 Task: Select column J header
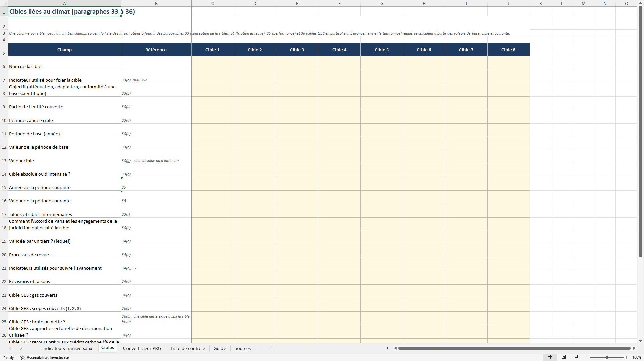(508, 3)
